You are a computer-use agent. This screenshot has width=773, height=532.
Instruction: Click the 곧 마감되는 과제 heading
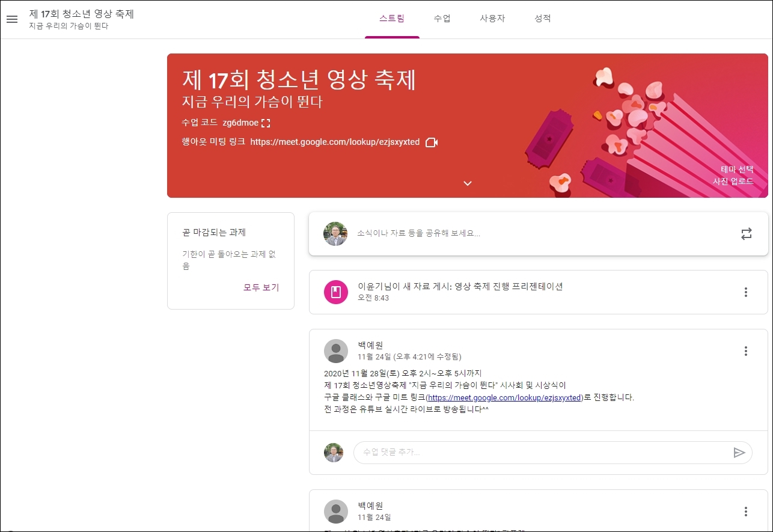pos(214,233)
